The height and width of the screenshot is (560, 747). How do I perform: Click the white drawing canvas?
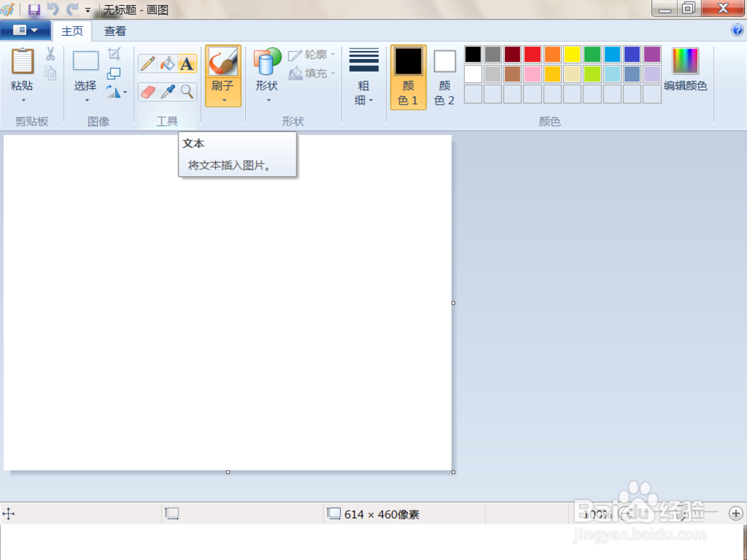[x=227, y=302]
